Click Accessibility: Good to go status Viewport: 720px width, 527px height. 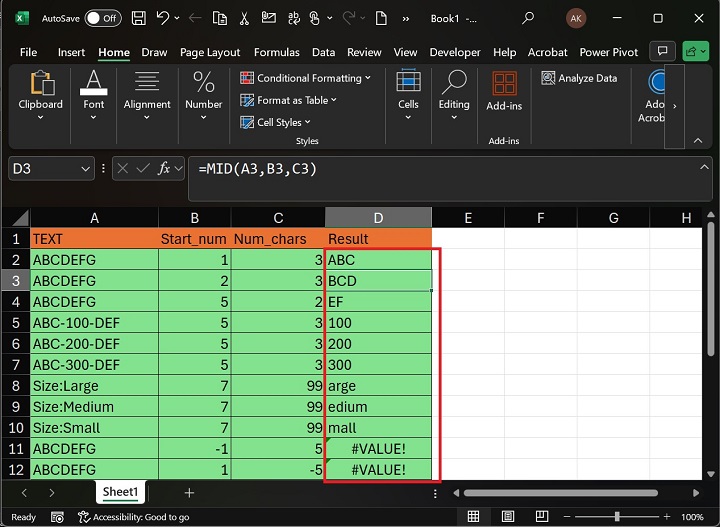[140, 517]
